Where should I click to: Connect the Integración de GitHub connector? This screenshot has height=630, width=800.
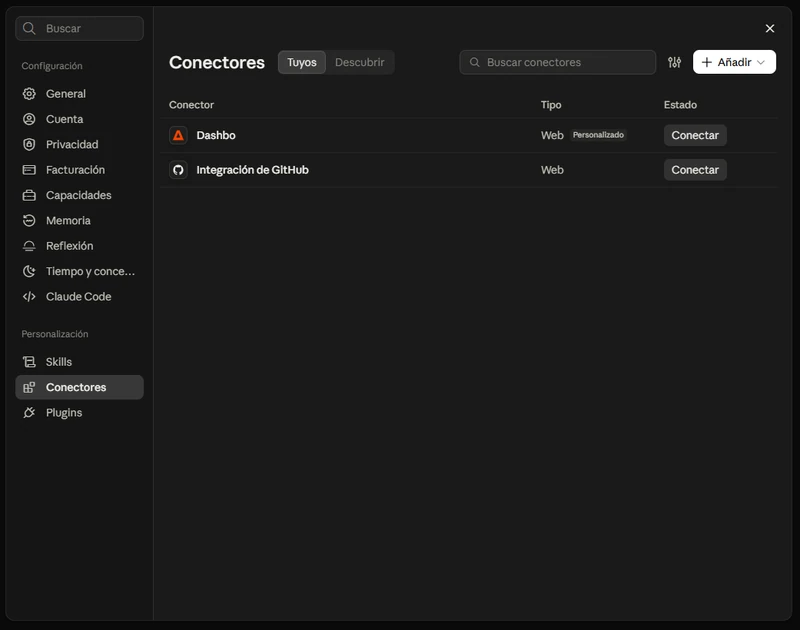click(x=695, y=170)
